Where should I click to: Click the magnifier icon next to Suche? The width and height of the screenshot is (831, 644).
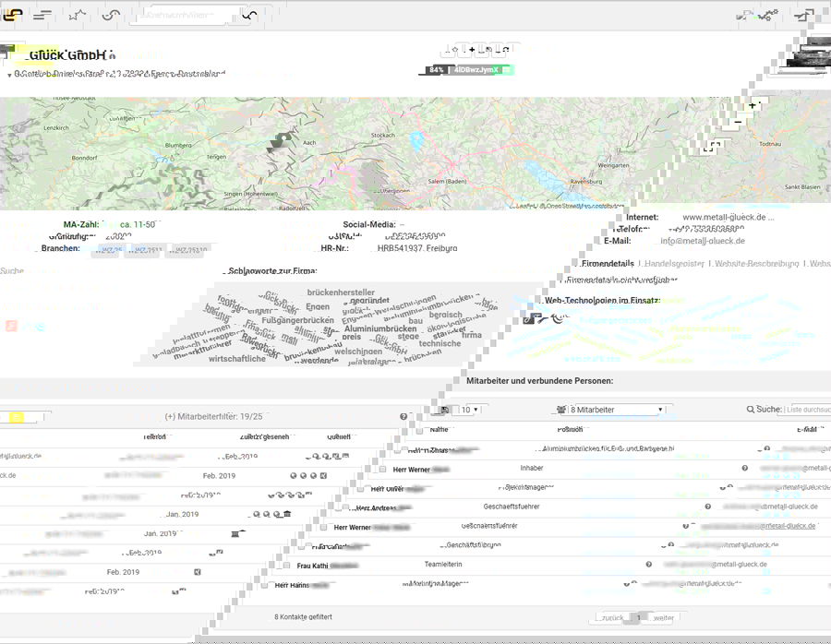(751, 410)
